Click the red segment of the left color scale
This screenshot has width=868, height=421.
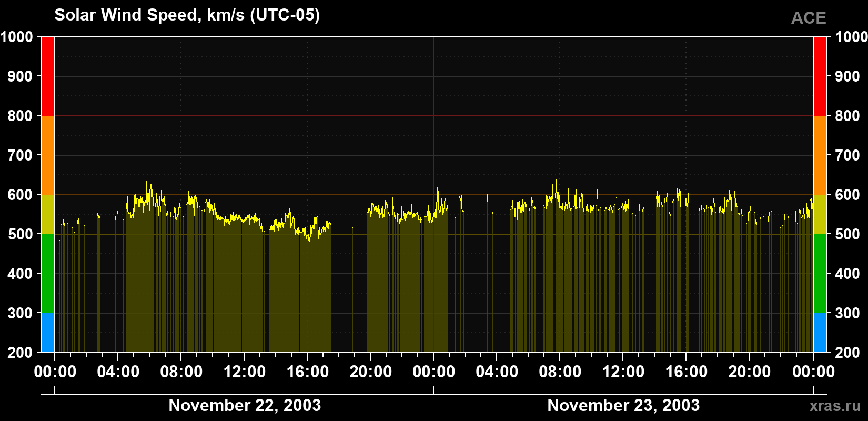coord(48,76)
